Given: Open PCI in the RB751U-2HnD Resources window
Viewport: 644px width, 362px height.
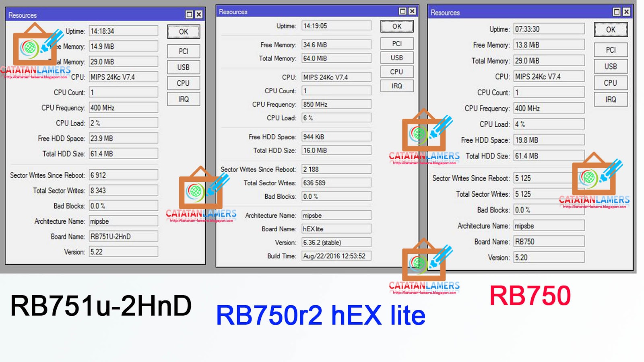Looking at the screenshot, I should pos(184,51).
